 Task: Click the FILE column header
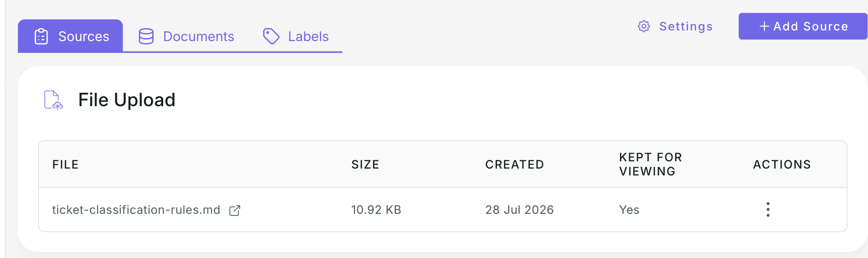click(x=65, y=164)
